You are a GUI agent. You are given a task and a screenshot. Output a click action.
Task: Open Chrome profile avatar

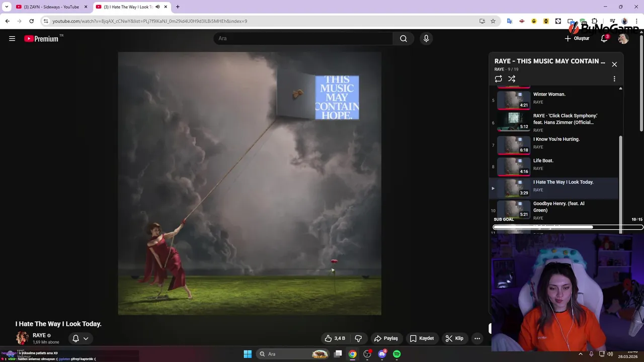pos(624,21)
